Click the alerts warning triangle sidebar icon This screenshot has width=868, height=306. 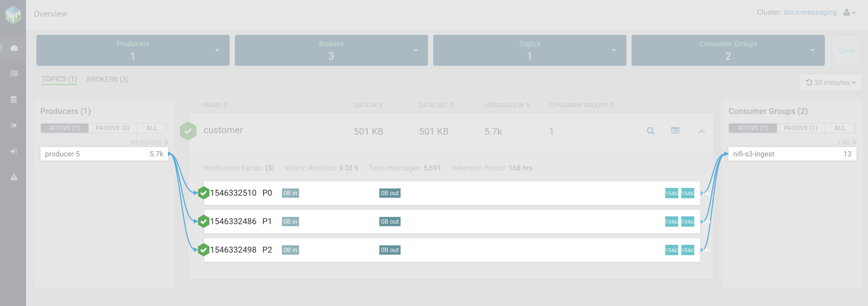14,177
